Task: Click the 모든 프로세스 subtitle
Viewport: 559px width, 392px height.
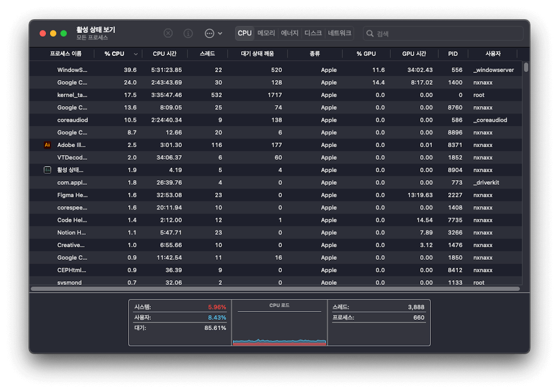Action: pos(92,37)
